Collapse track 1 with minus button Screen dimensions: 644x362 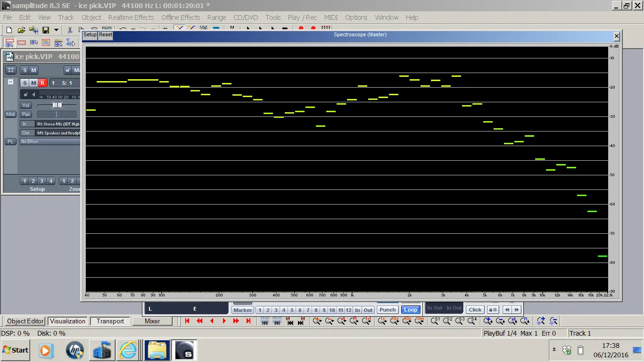(x=10, y=82)
